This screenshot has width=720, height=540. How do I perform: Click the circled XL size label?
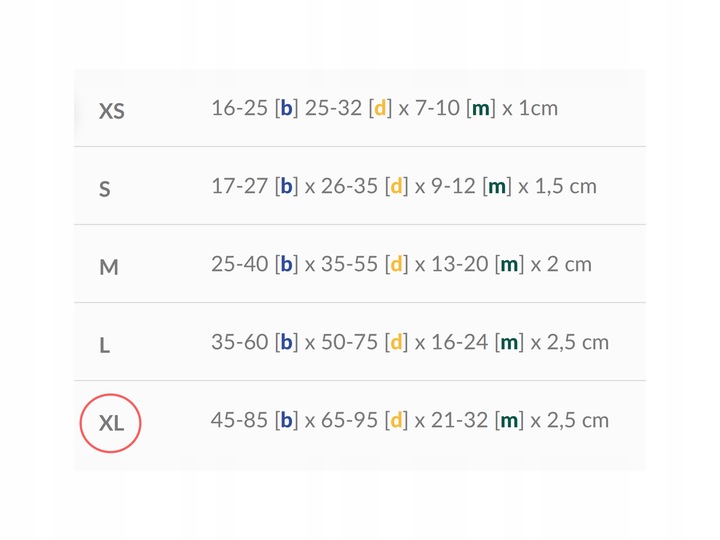coord(111,423)
